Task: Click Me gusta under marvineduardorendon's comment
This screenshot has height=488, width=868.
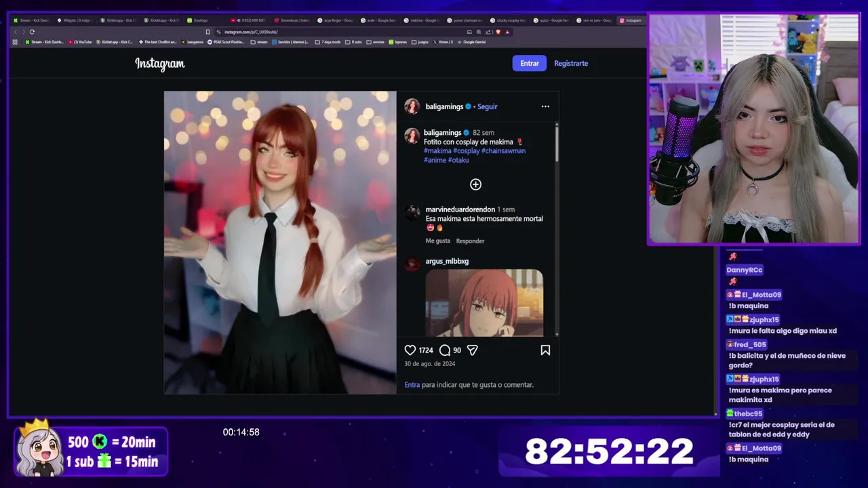Action: (x=437, y=241)
